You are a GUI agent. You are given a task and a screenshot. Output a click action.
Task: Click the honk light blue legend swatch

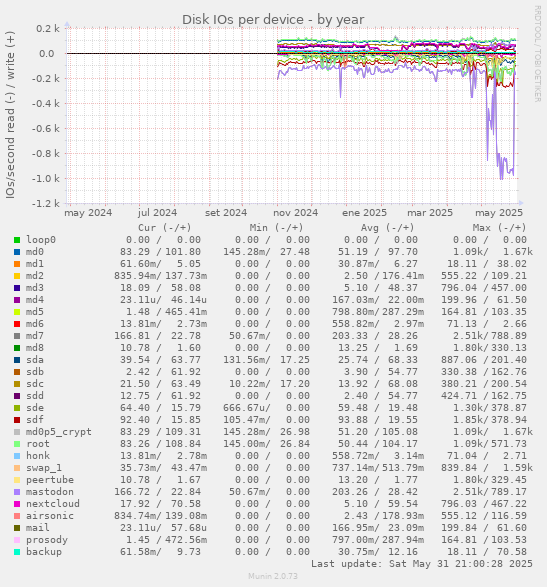17,456
